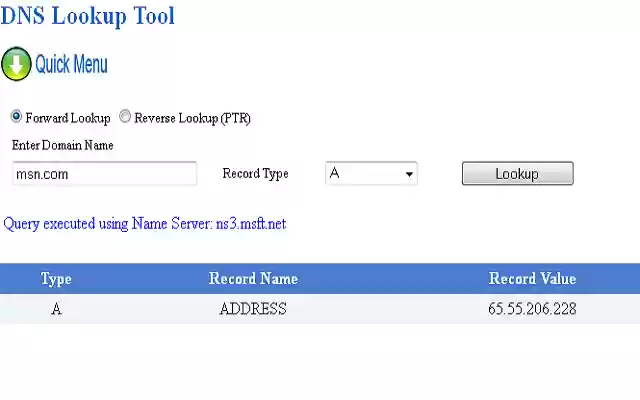Click the Record Name column header
Image resolution: width=640 pixels, height=400 pixels.
[x=253, y=278]
